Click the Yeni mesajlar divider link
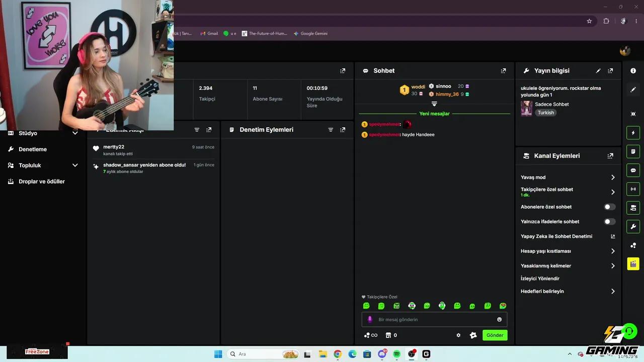The height and width of the screenshot is (362, 644). pos(434,114)
